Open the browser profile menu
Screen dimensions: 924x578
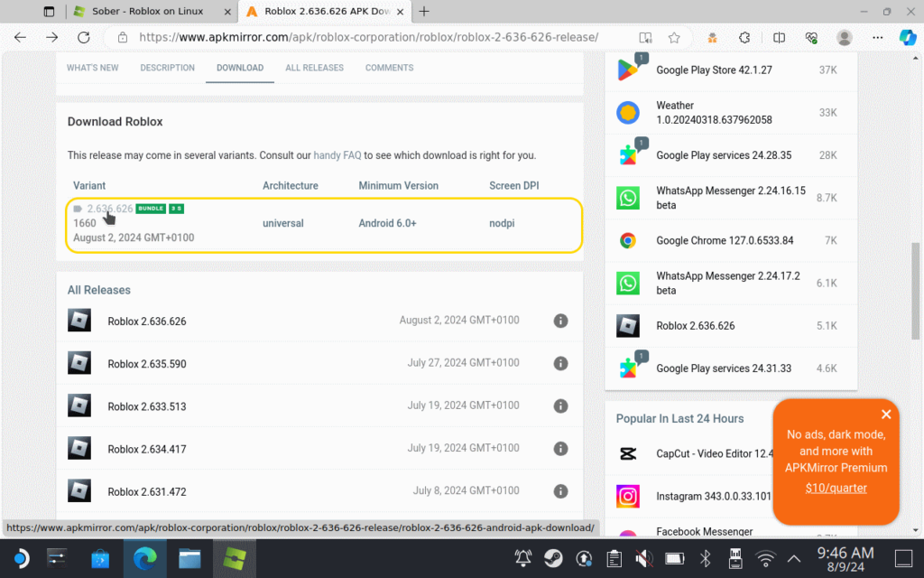pyautogui.click(x=845, y=37)
